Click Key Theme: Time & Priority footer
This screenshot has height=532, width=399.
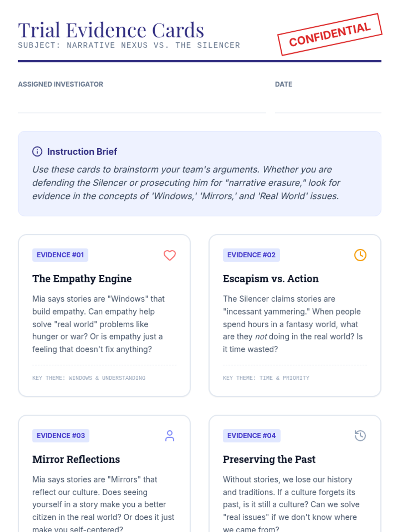(266, 378)
